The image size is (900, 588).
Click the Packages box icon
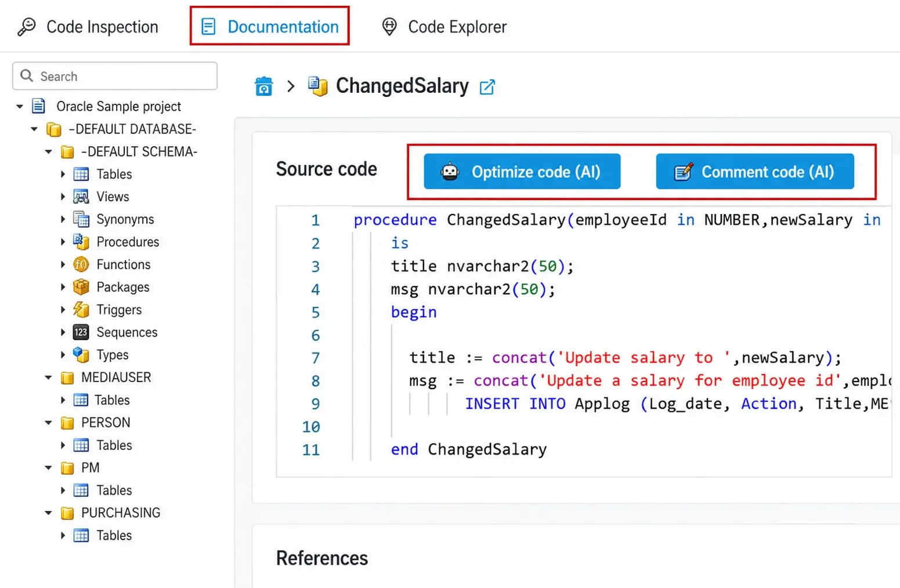pos(81,287)
